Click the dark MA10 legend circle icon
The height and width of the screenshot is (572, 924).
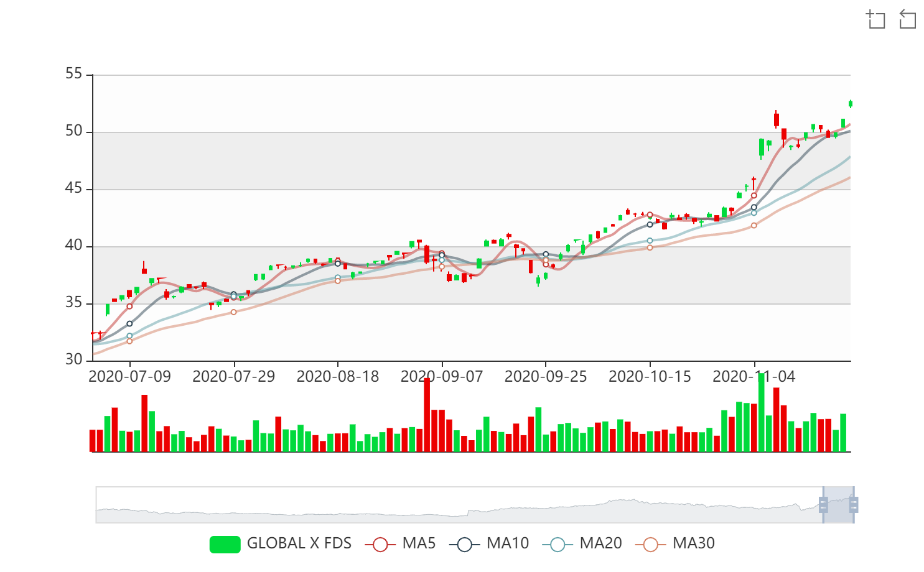coord(464,544)
